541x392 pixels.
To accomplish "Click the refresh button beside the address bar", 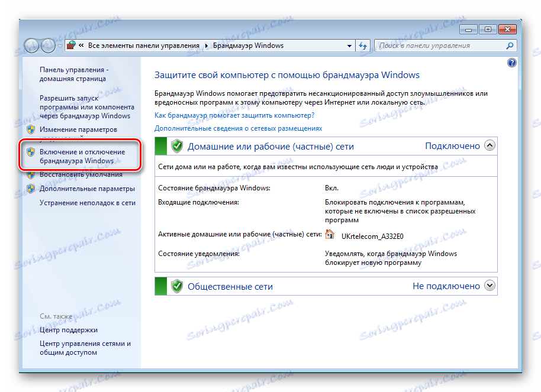I will (362, 46).
